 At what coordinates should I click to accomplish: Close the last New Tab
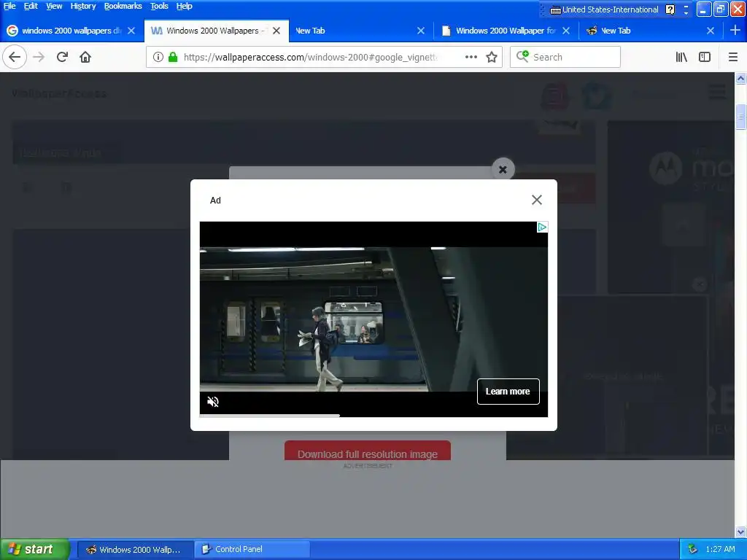point(711,31)
